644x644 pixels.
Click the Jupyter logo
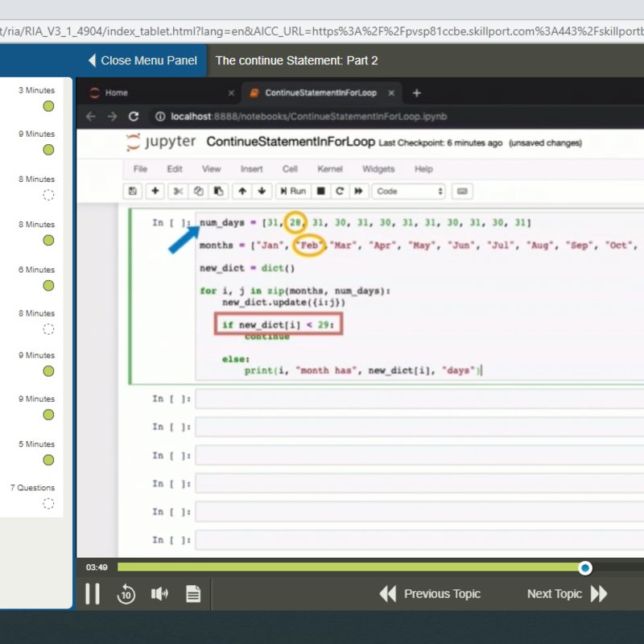pos(161,142)
